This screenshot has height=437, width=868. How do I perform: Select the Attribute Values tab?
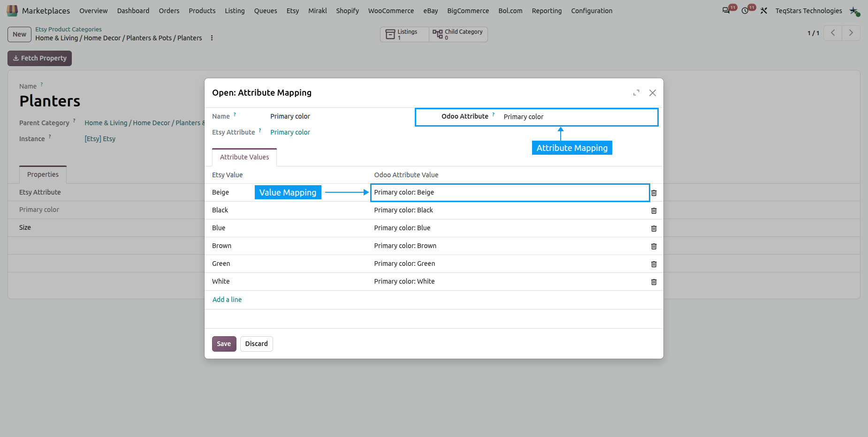tap(244, 157)
